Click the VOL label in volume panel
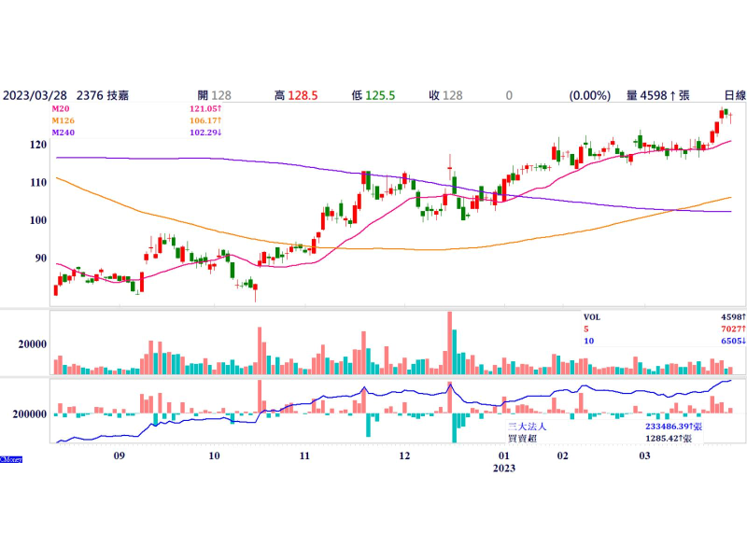747x560 pixels. click(x=592, y=317)
